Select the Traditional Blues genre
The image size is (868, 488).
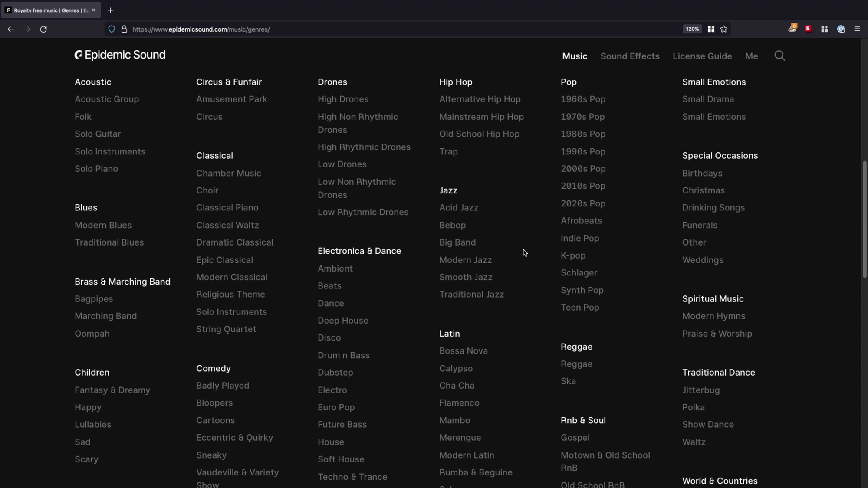[109, 242]
